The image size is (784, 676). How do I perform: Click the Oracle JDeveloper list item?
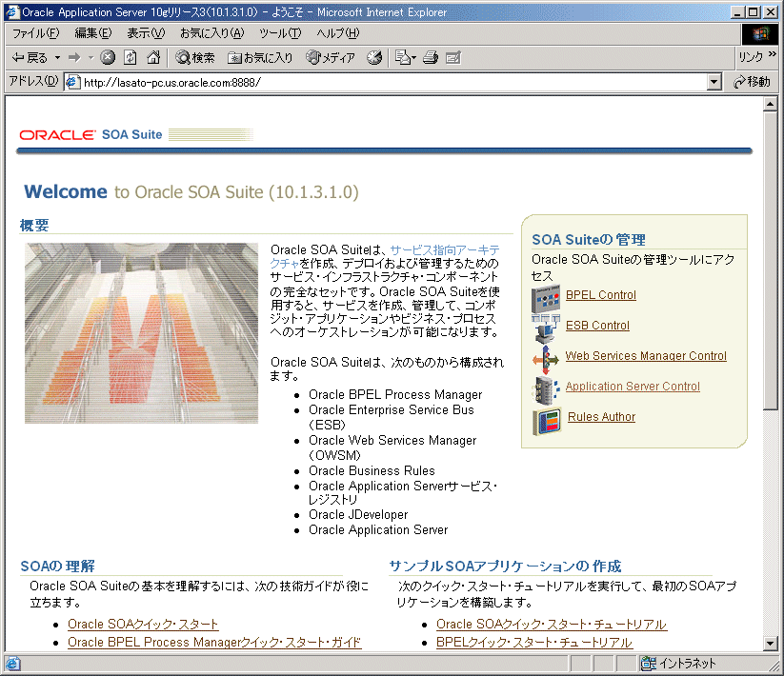click(x=358, y=515)
